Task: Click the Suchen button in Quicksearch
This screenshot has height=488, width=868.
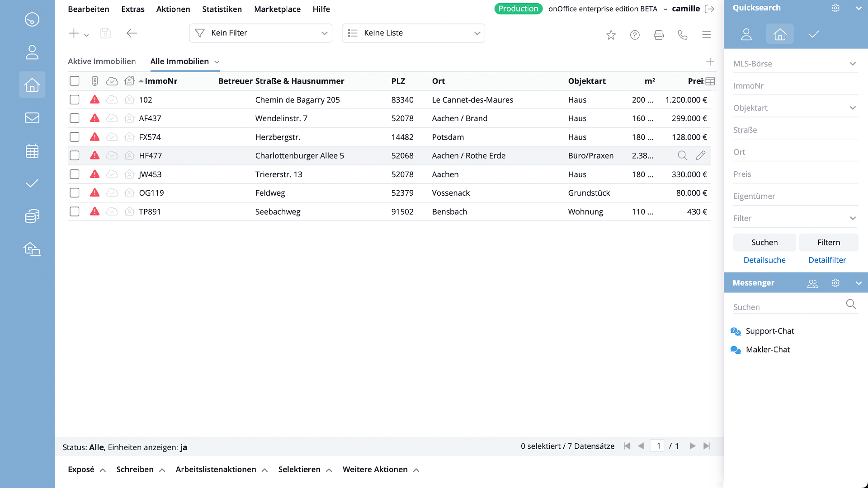Action: tap(764, 243)
